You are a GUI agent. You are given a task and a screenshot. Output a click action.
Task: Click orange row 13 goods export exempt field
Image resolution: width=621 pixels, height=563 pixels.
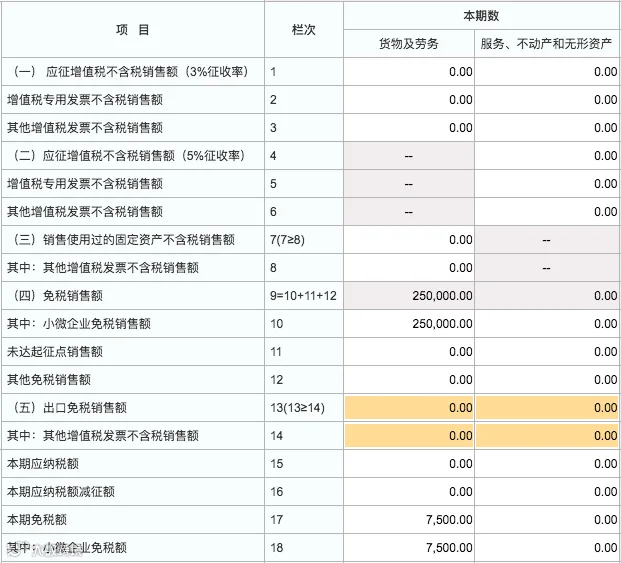click(x=409, y=407)
